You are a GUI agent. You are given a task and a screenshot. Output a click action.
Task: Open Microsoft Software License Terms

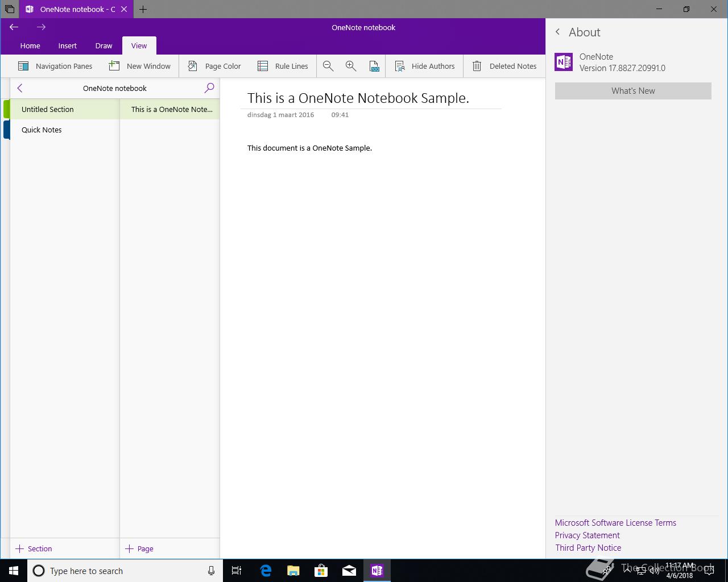pos(615,523)
